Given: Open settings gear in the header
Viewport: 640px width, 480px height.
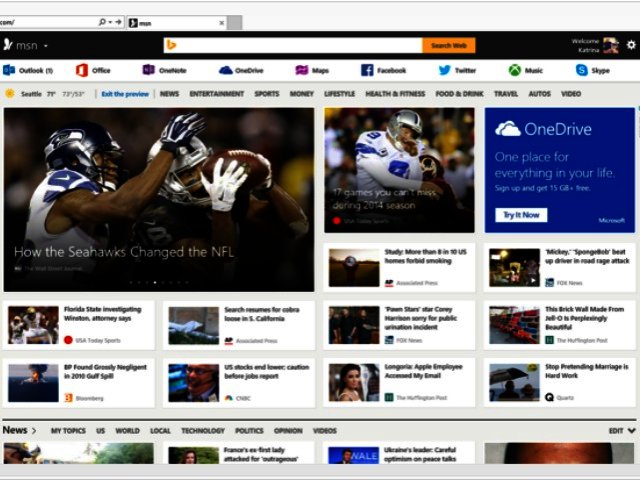Looking at the screenshot, I should click(x=631, y=45).
